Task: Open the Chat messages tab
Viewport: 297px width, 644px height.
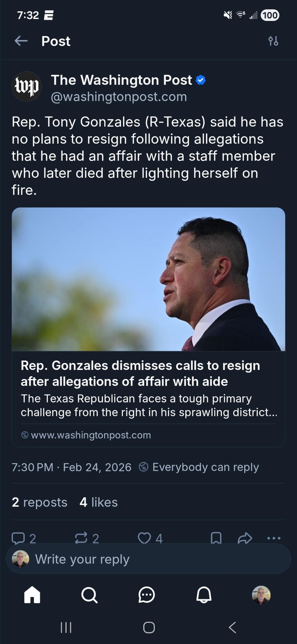Action: [146, 594]
